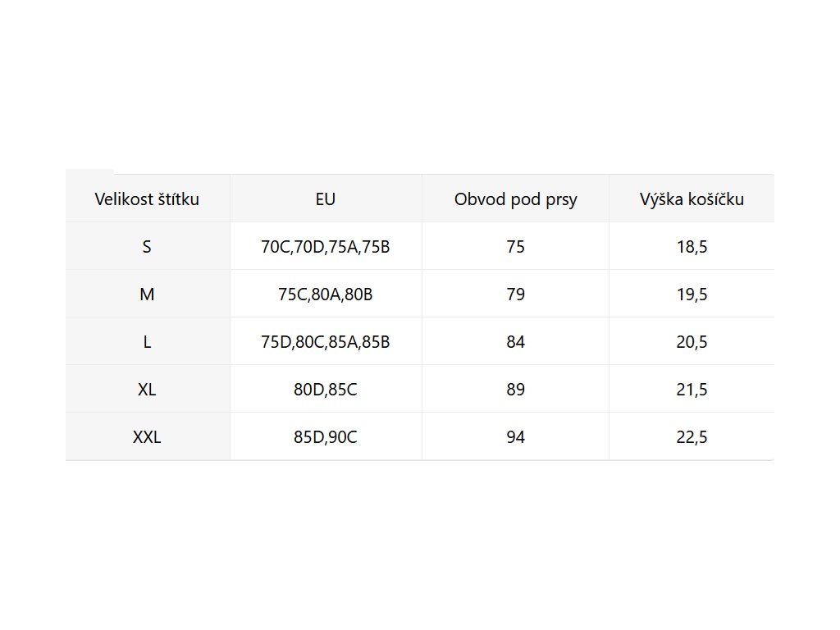Click the EU sizes cell '75D,80C,85A,85B'

(326, 342)
